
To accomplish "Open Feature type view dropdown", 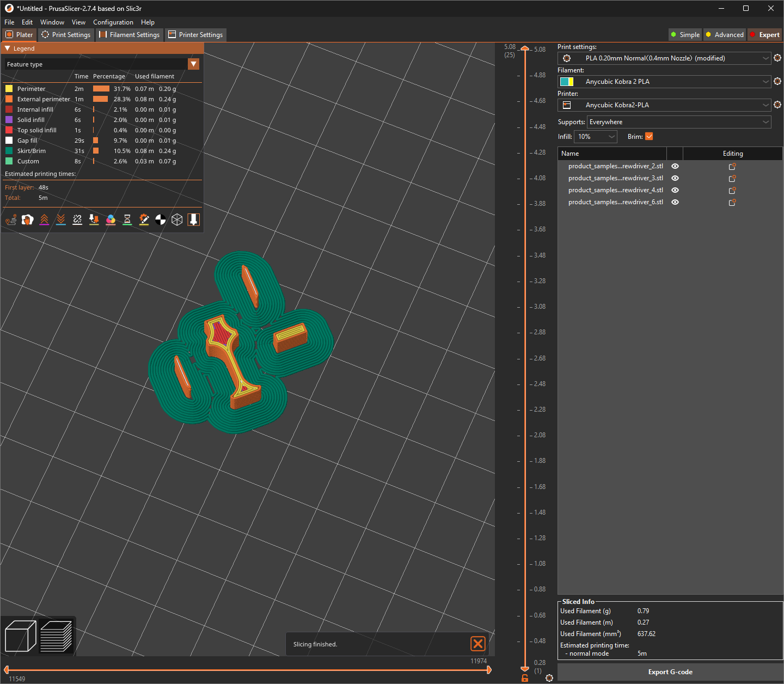I will 193,64.
